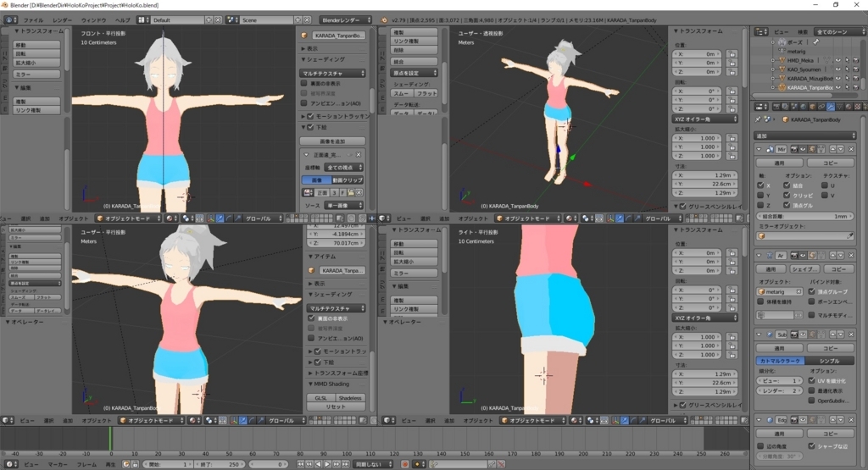Add a new screen layout with plus beside Default
Image resolution: width=868 pixels, height=470 pixels.
(x=209, y=20)
